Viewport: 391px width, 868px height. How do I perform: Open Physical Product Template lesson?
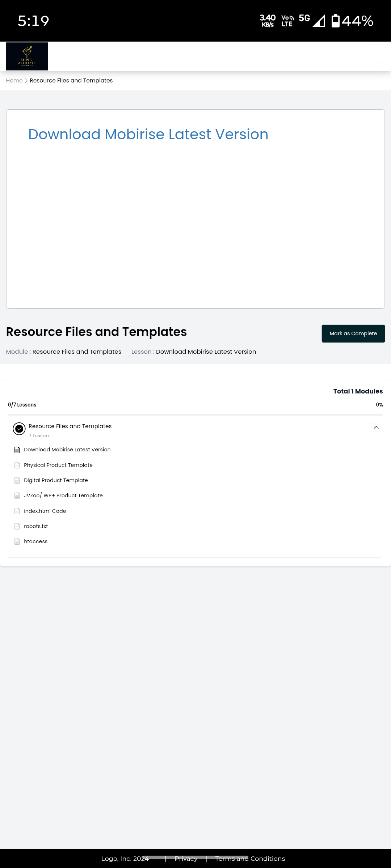(58, 465)
